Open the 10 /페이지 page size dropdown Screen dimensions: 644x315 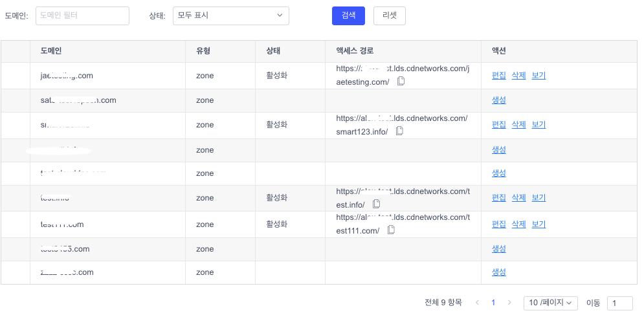tap(551, 303)
